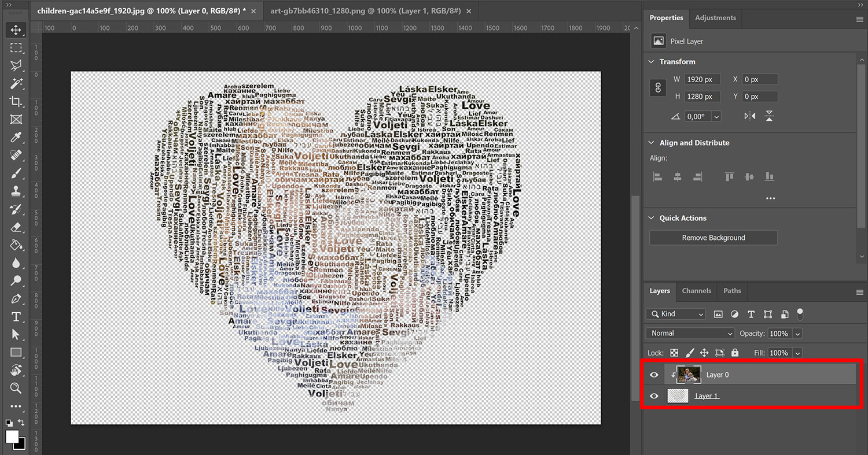Open the Layers panel menu icon
Image resolution: width=868 pixels, height=455 pixels.
[x=859, y=291]
